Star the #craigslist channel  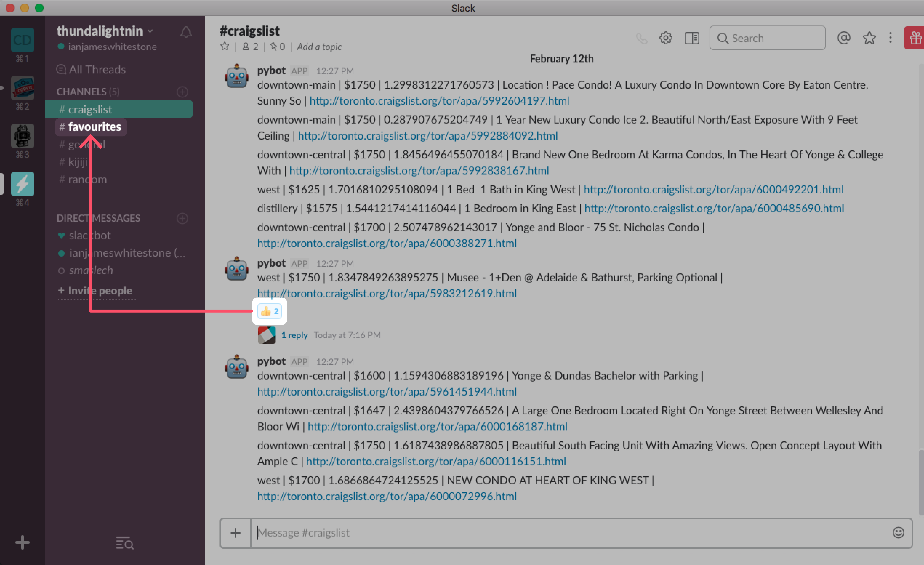[x=225, y=46]
